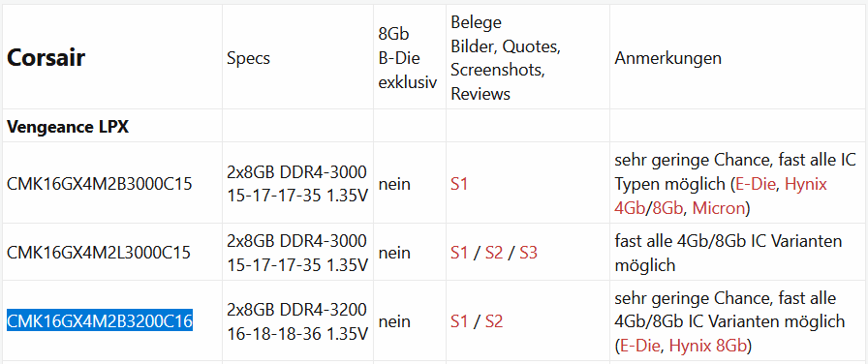Open the S2 link in the CMK16GX4M2B3200C16 row

point(494,321)
